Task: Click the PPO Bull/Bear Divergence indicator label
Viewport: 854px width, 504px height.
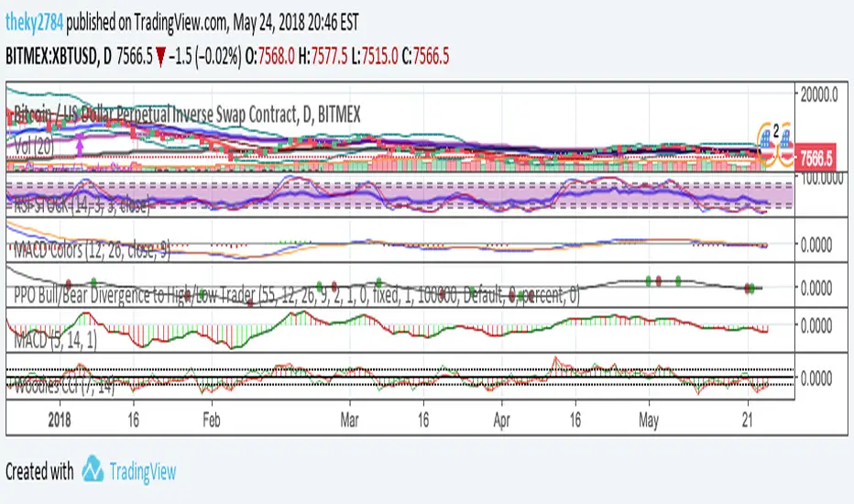Action: point(296,295)
